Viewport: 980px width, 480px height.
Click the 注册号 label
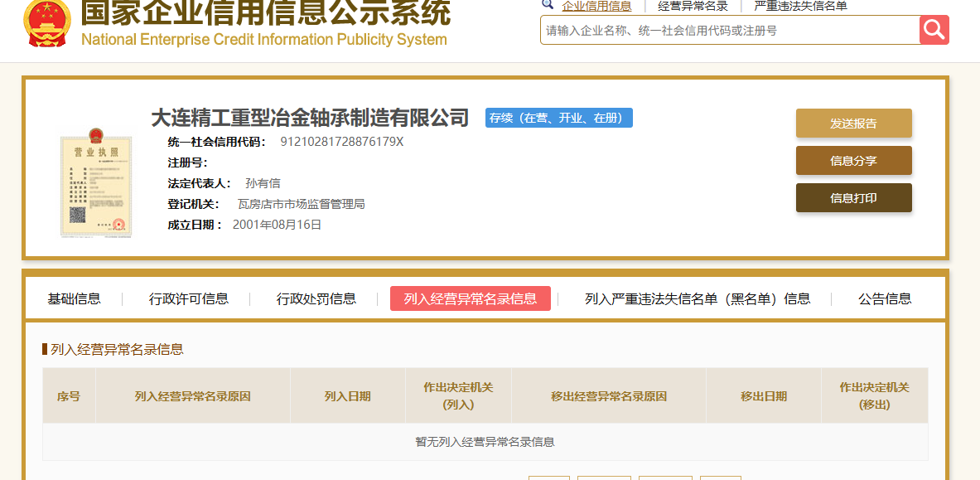click(187, 162)
